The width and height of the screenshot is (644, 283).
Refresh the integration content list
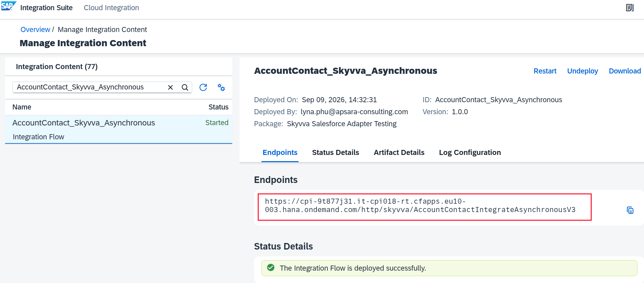203,87
